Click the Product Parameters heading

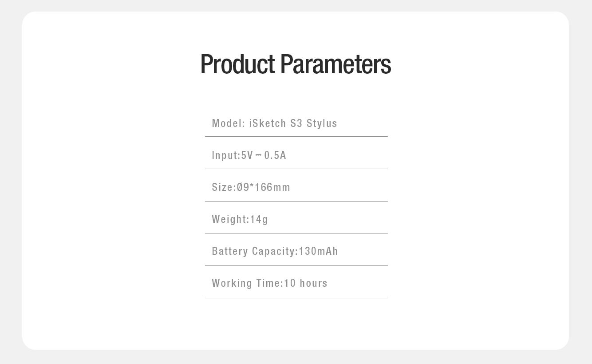[296, 64]
